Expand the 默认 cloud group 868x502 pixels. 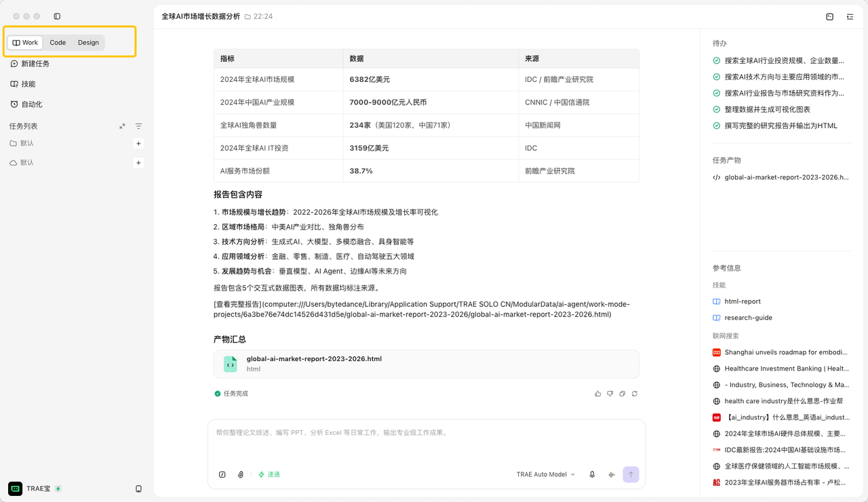pyautogui.click(x=22, y=163)
